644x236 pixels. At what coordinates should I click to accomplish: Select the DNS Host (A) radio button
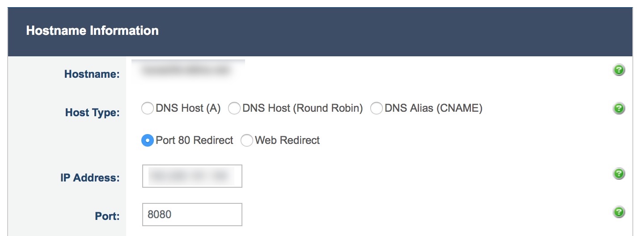(148, 109)
